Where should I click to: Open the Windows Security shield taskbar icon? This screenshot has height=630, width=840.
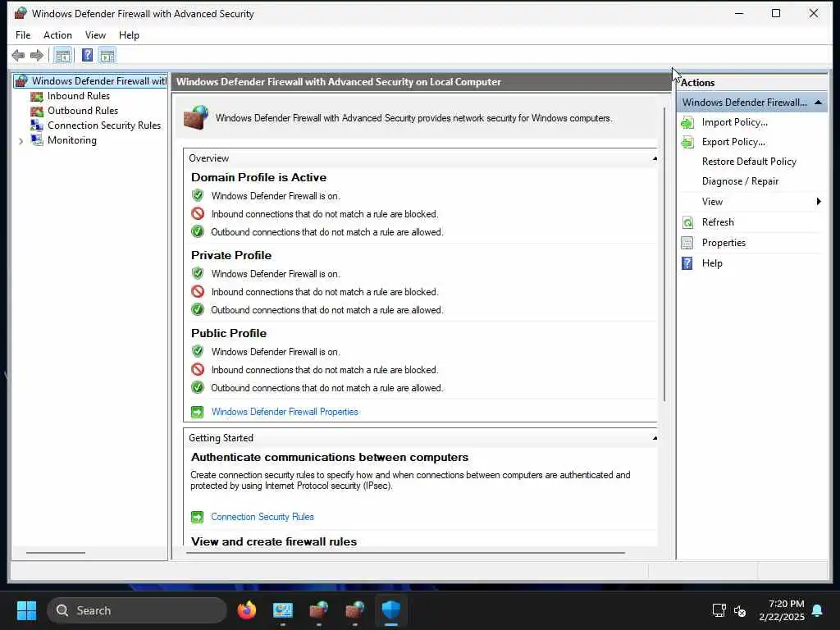click(x=391, y=610)
